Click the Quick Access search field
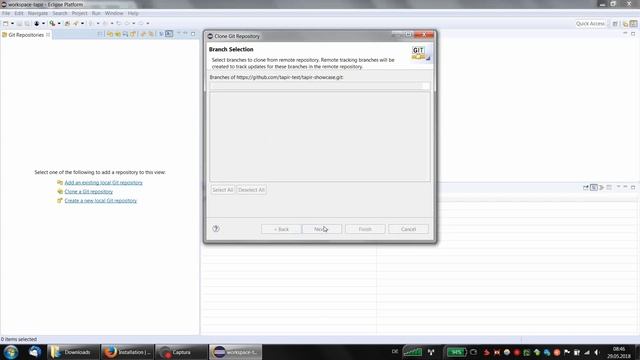 click(590, 24)
